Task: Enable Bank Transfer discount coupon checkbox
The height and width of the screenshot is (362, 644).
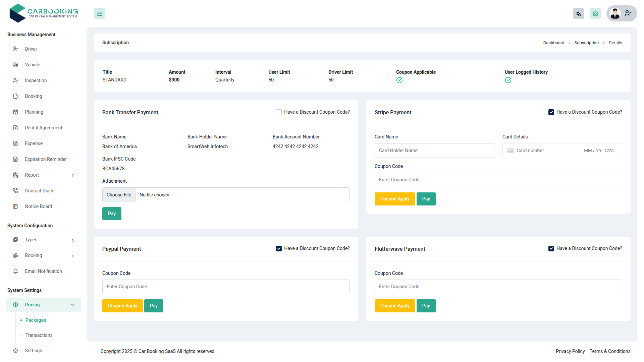Action: pos(279,112)
